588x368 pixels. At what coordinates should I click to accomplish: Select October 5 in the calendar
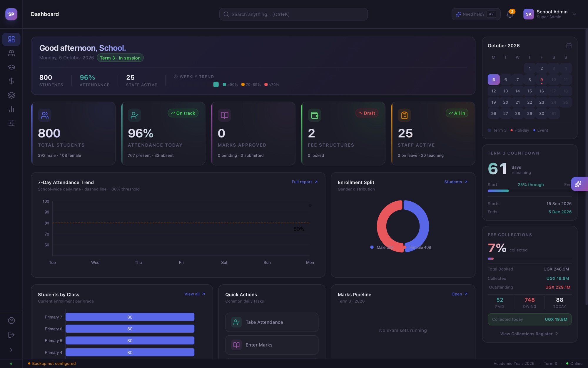(494, 79)
